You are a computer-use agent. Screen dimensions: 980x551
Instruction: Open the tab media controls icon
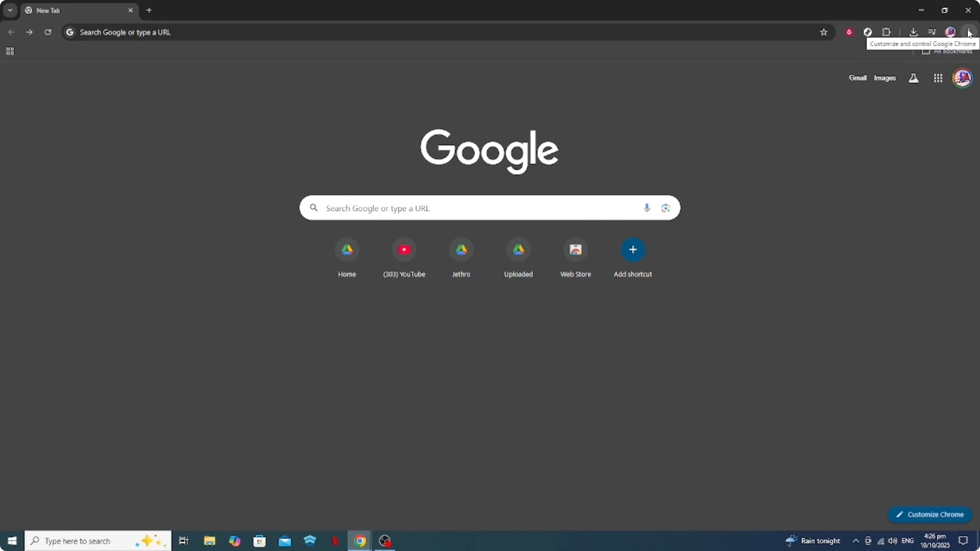(932, 32)
